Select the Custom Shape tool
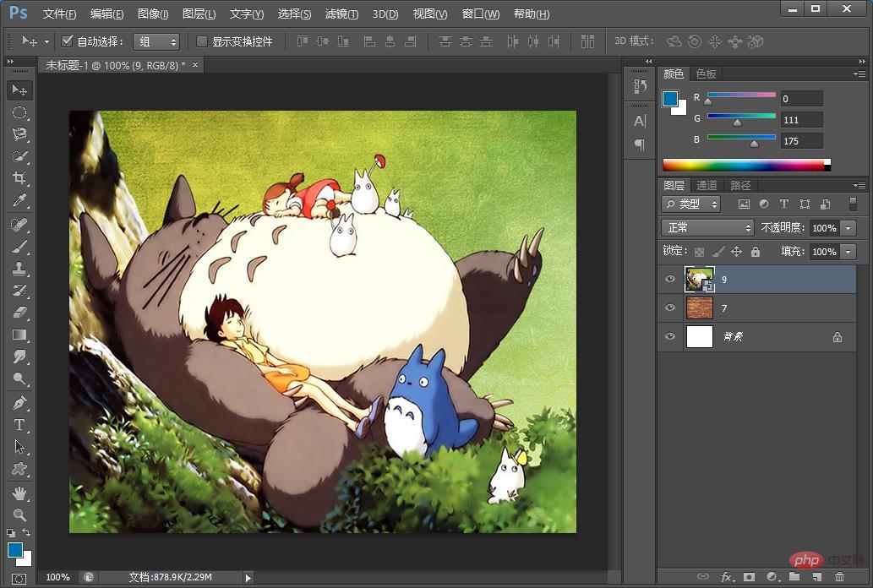Screen dimensions: 873x588 19,469
